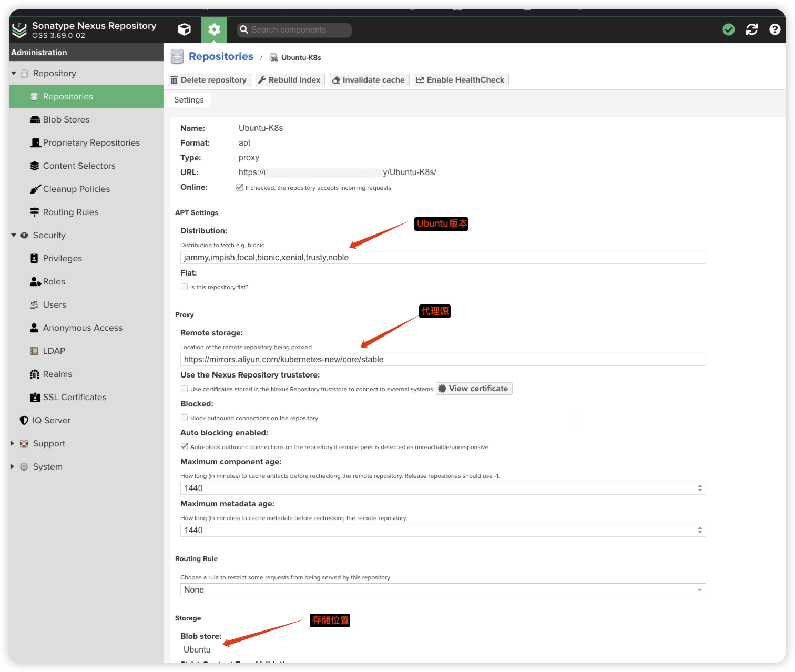Click the System gear icon in sidebar
Screen dimensions: 795x672
[x=24, y=466]
